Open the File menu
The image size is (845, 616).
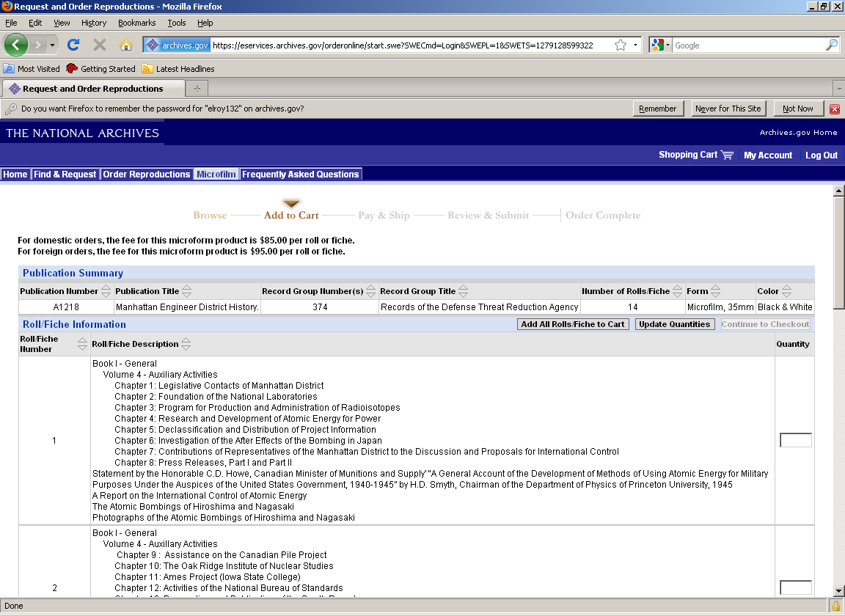pyautogui.click(x=11, y=23)
